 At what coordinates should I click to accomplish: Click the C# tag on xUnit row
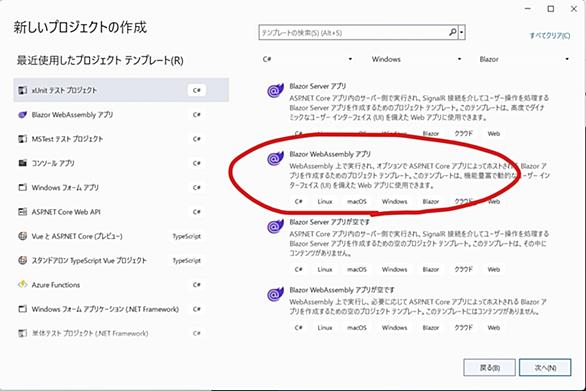[197, 90]
